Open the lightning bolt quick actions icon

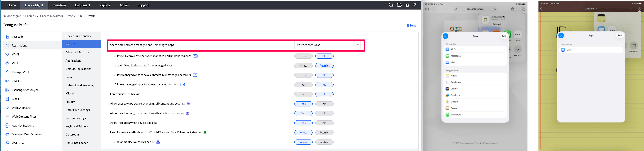click(415, 5)
